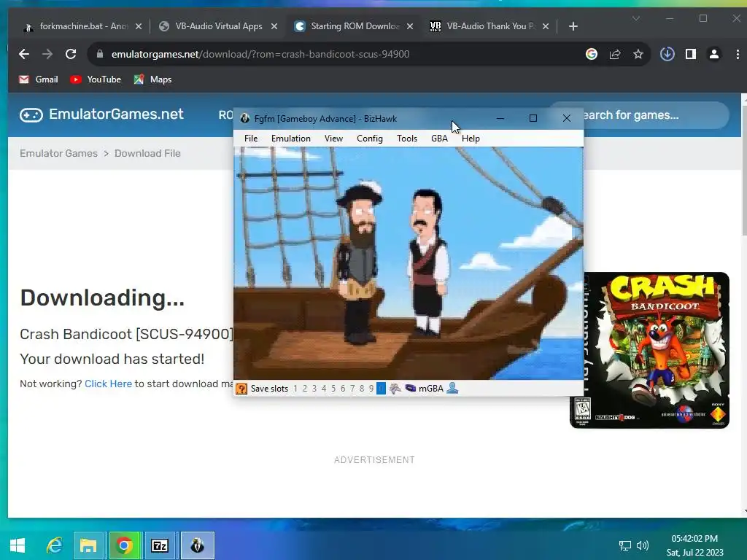The width and height of the screenshot is (747, 560).
Task: Open the Chrome tab search chevron
Action: (x=635, y=18)
